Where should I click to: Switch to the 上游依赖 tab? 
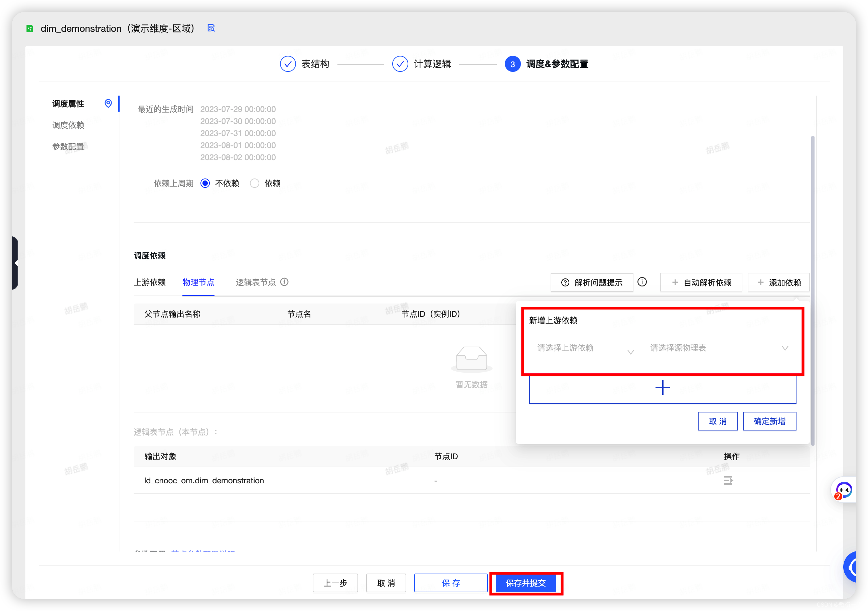coord(150,282)
